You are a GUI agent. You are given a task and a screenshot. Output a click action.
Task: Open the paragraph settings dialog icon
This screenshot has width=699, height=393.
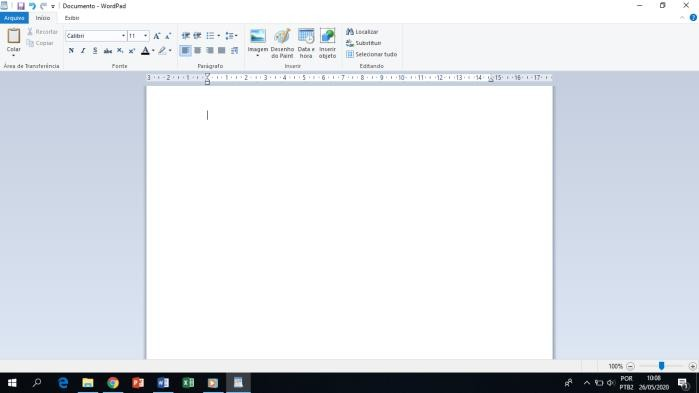point(234,51)
